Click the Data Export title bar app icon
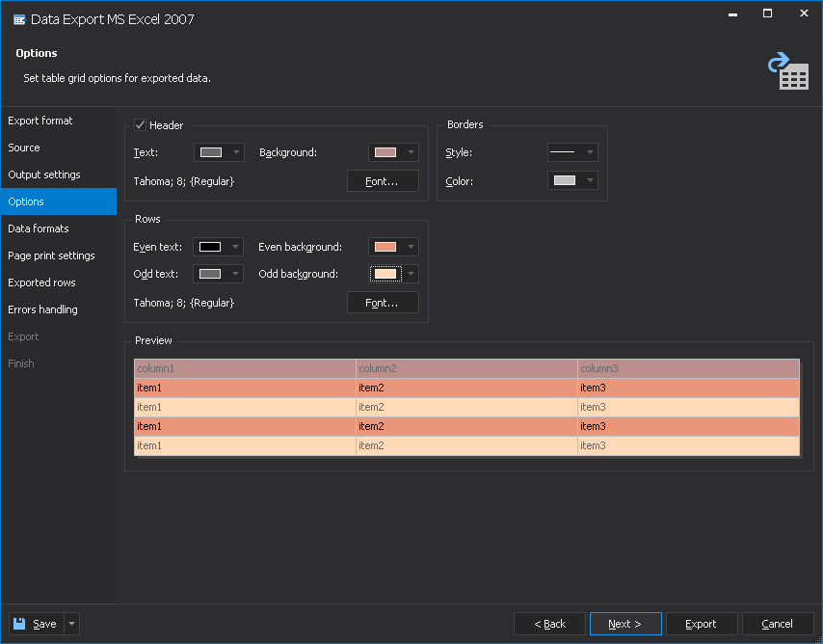Image resolution: width=823 pixels, height=644 pixels. pos(19,20)
